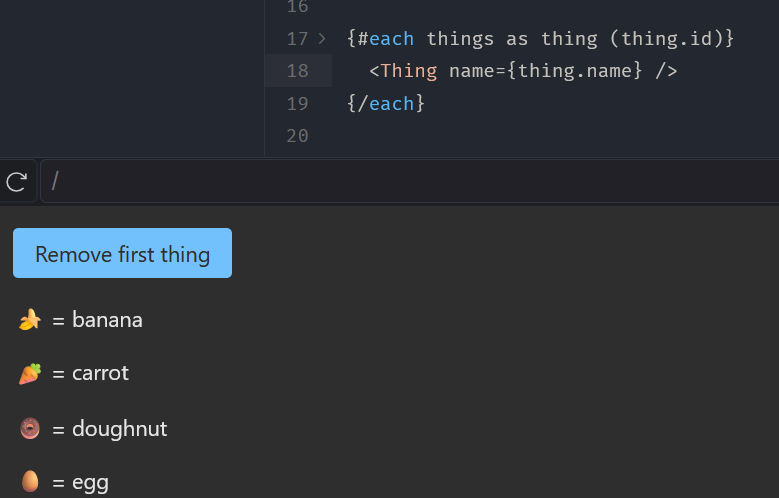Click the #each keyword on line 17
Screen dimensions: 779x498
(x=385, y=39)
